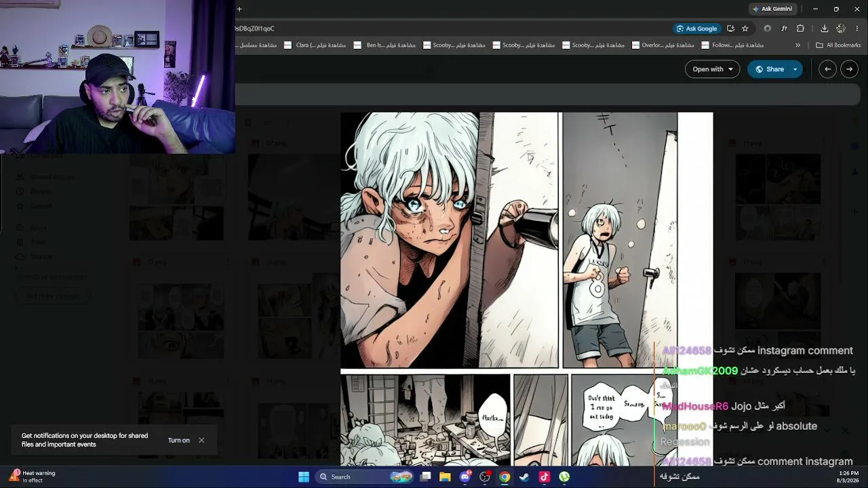This screenshot has width=868, height=488.
Task: Open the Ben bookmark
Action: 386,45
